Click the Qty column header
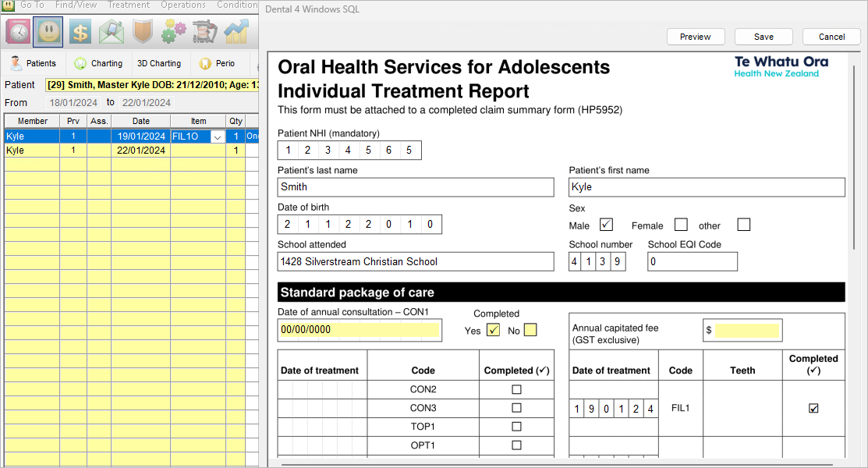This screenshot has width=868, height=468. pyautogui.click(x=236, y=121)
